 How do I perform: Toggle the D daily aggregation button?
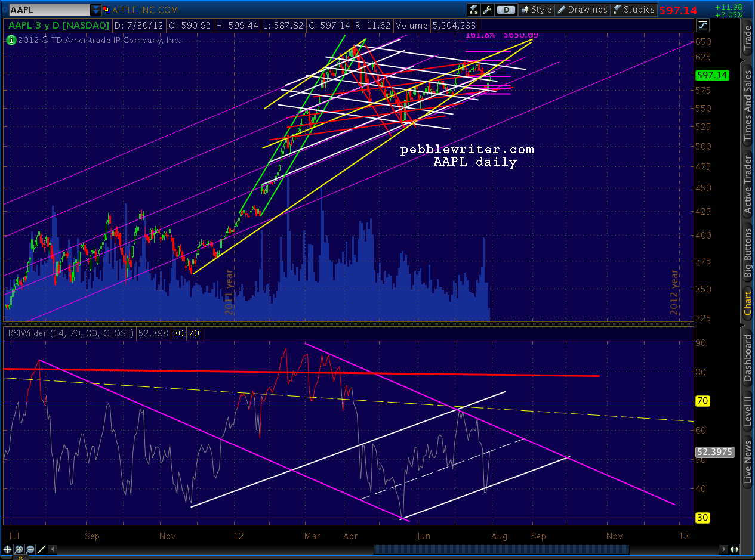pos(506,10)
